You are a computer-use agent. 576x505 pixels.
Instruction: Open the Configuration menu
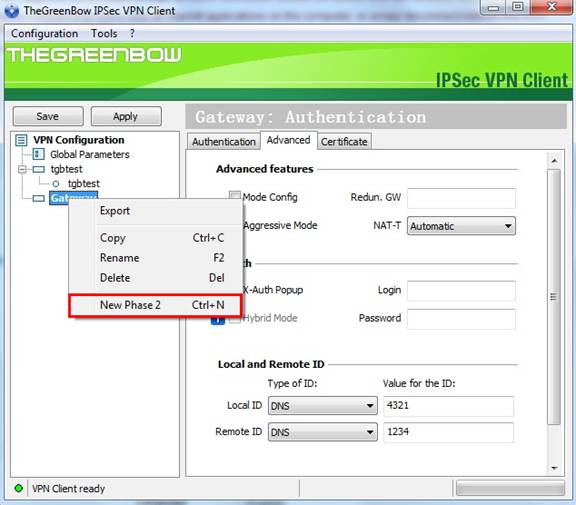tap(44, 33)
